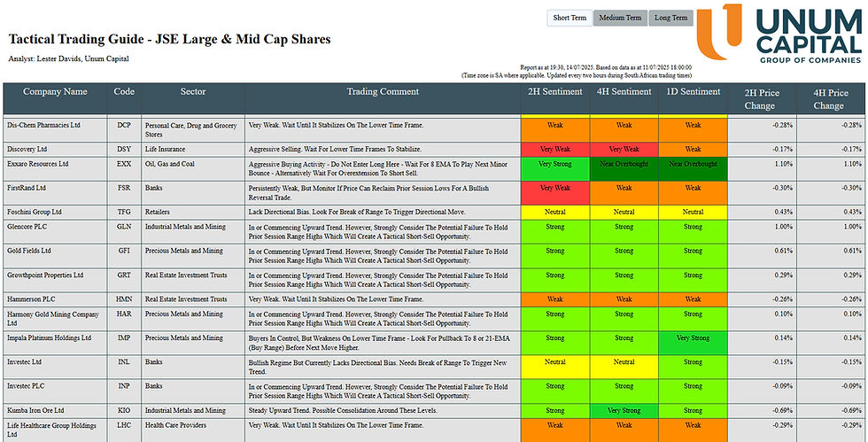Select the Kumba Iron Ore Ltd name
868x442 pixels.
point(35,410)
